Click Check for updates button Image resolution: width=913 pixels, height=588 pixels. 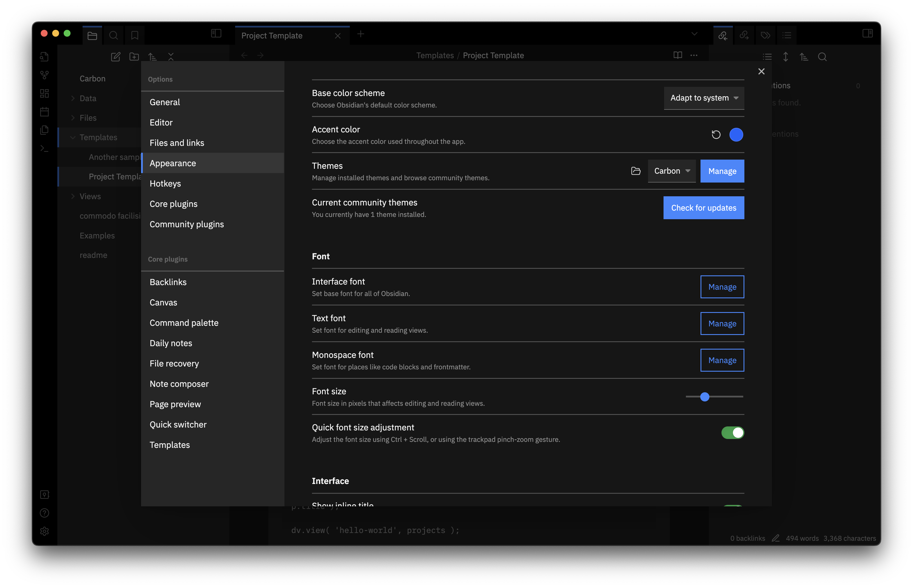click(703, 208)
